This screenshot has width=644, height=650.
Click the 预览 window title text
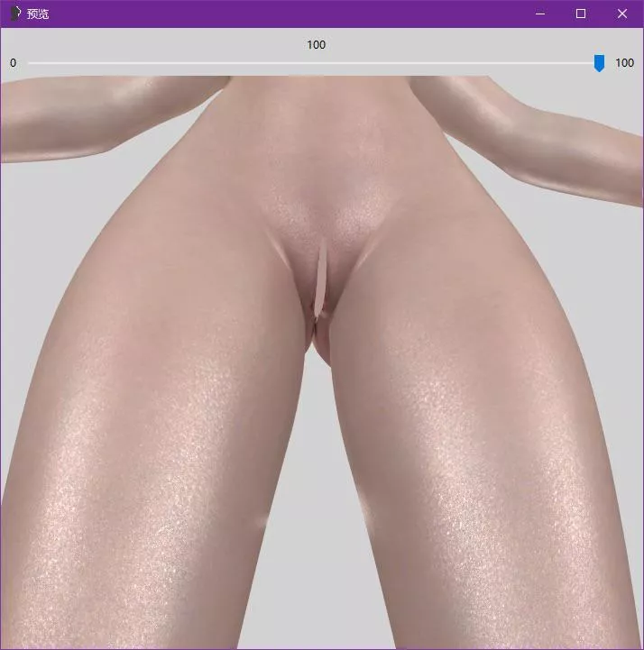point(38,14)
